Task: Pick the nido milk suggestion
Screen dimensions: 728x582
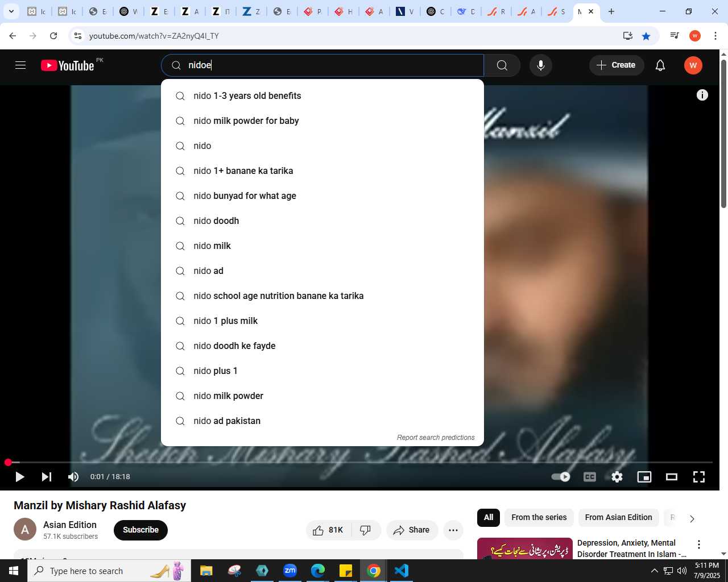Action: click(x=322, y=246)
